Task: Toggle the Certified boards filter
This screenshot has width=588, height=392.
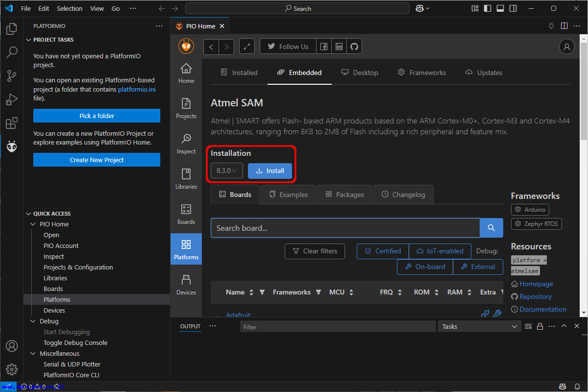Action: [x=383, y=251]
